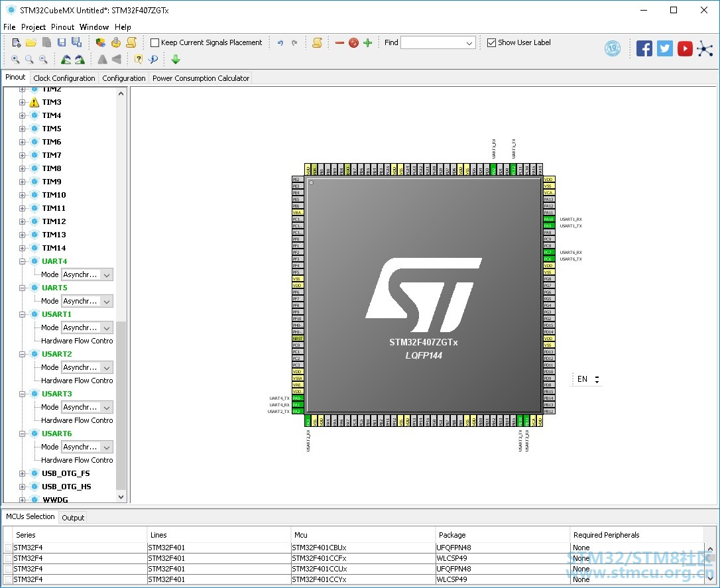720x588 pixels.
Task: Click the green plus expand icon
Action: click(367, 42)
